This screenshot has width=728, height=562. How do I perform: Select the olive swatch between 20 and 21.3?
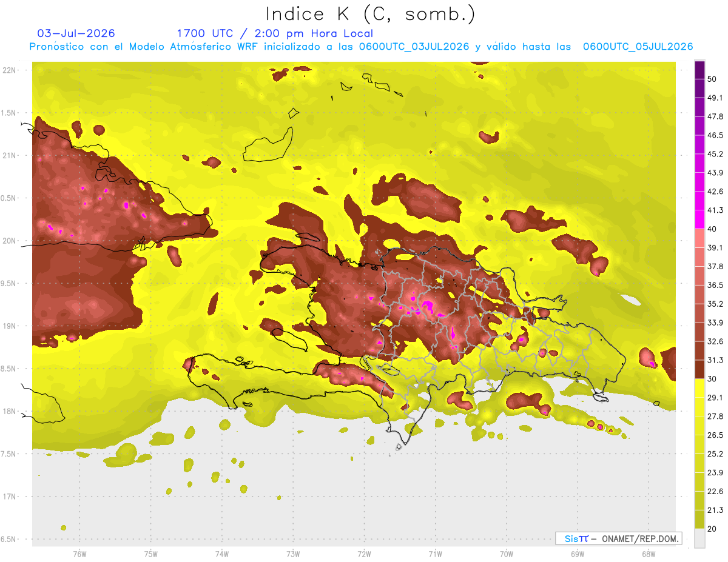click(699, 519)
